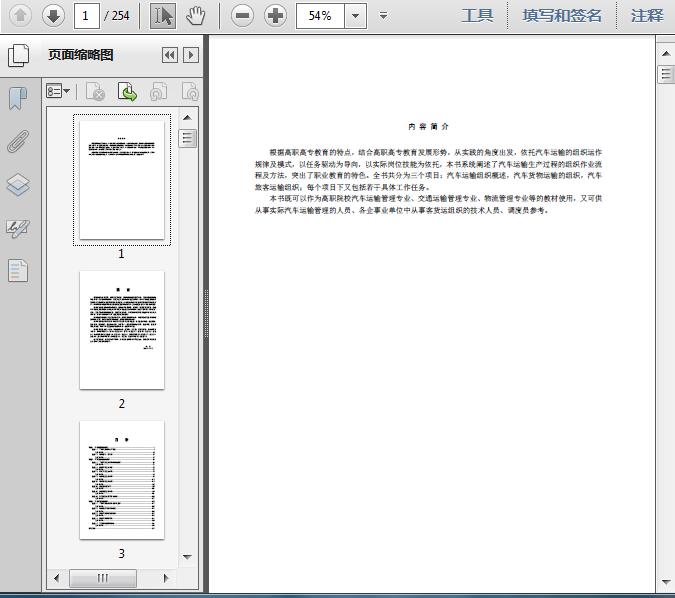Select page 3 thumbnail
Screen dimensions: 675x598
(122, 480)
